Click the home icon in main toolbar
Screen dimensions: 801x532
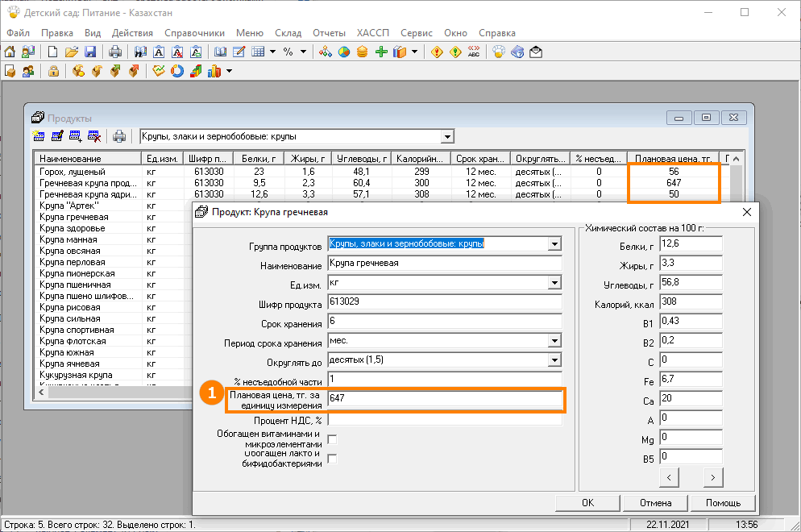click(x=10, y=52)
